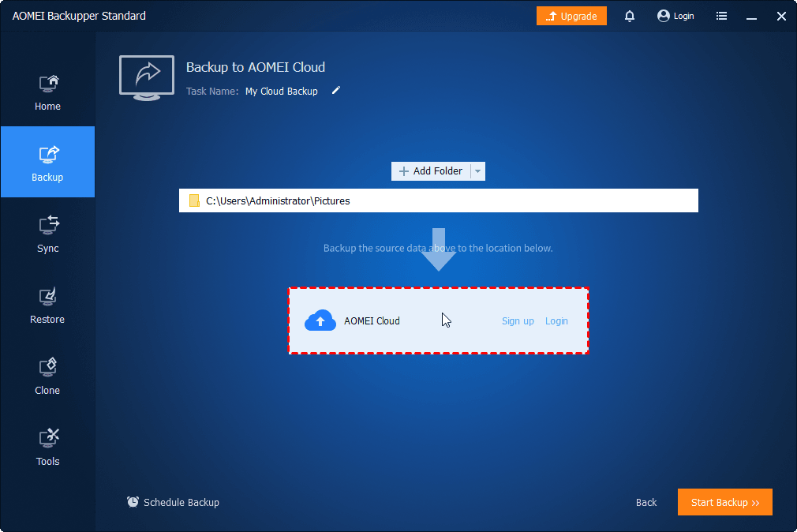This screenshot has width=797, height=532.
Task: Open the hamburger menu list icon
Action: point(721,16)
